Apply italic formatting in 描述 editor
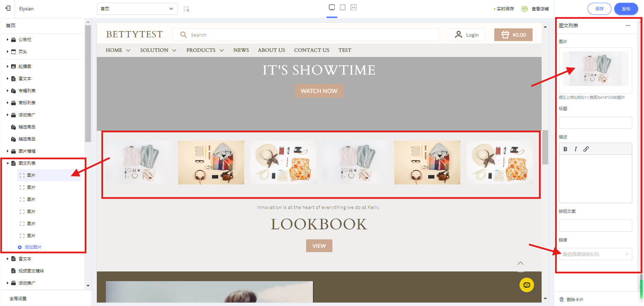Image resolution: width=644 pixels, height=306 pixels. click(576, 149)
